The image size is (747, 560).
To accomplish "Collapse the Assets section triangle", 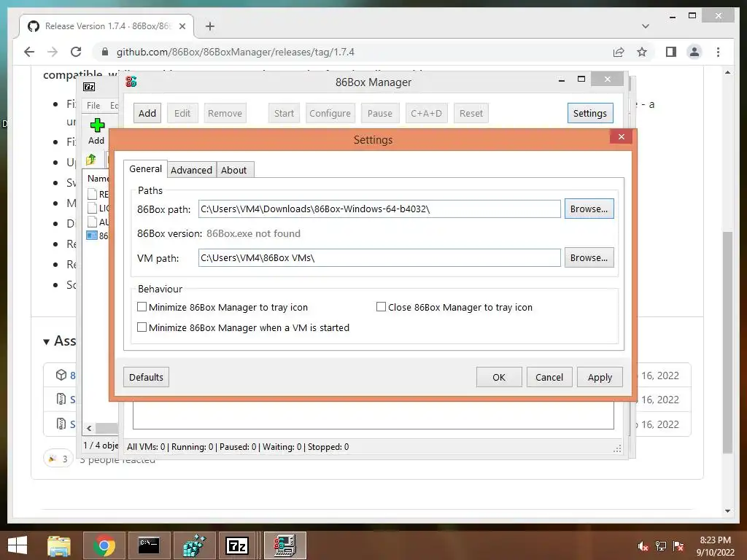I will 46,341.
